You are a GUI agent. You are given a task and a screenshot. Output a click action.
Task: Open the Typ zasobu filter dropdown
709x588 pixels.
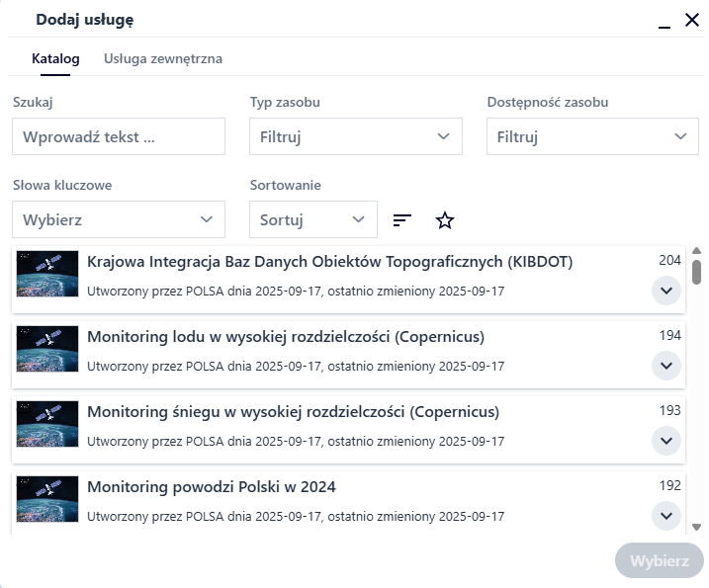coord(355,137)
